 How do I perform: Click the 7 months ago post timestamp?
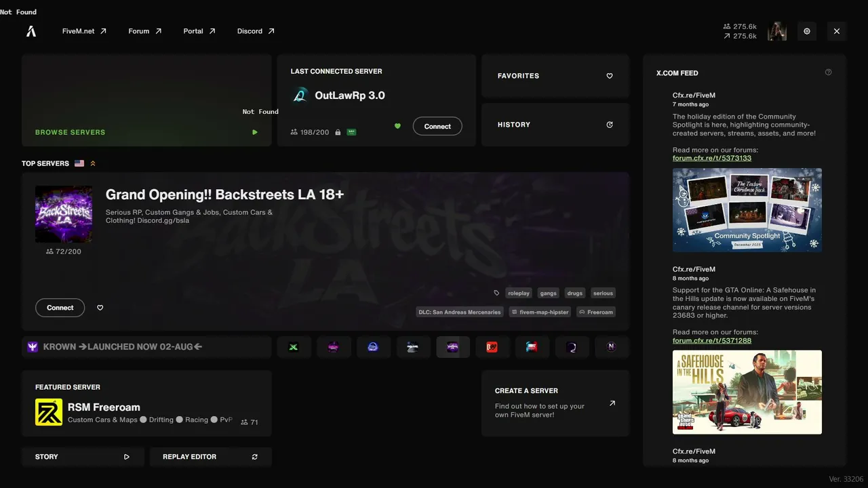pyautogui.click(x=690, y=104)
